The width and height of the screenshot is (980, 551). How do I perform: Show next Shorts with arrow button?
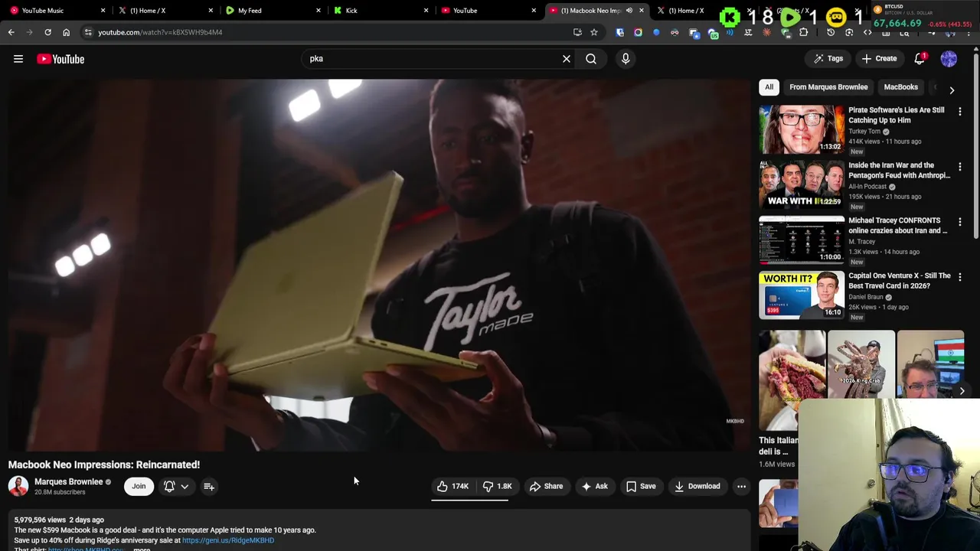point(962,391)
